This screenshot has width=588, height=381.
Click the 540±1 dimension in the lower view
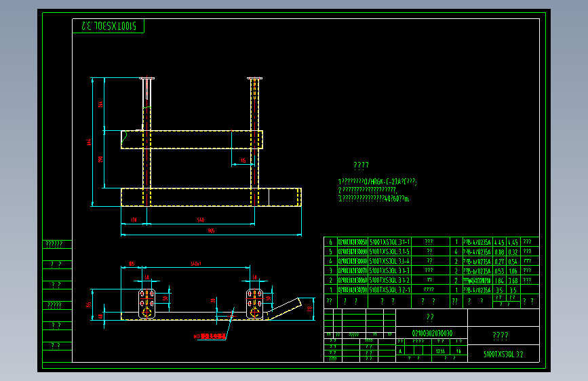[x=196, y=264]
